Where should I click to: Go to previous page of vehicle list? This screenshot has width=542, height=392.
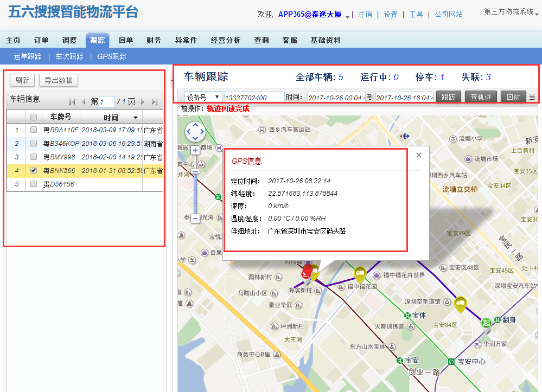[x=84, y=102]
